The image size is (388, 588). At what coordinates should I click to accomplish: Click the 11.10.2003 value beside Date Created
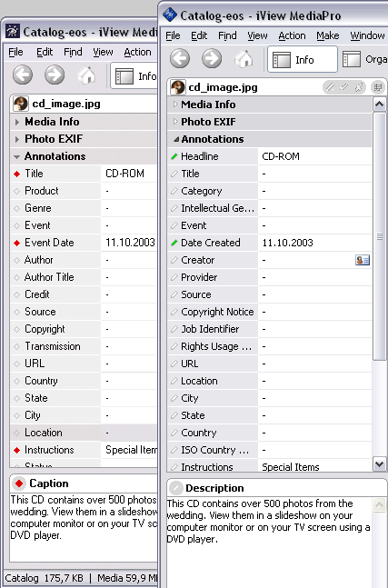pyautogui.click(x=287, y=243)
